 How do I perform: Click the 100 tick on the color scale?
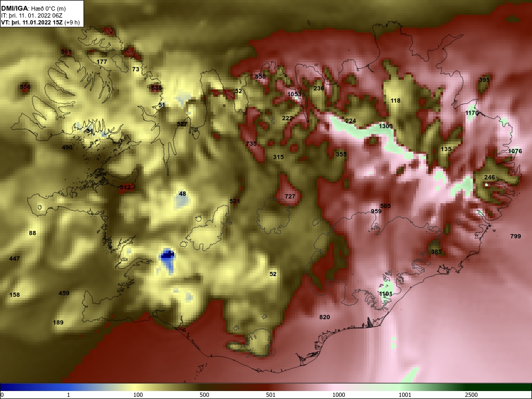tap(138, 395)
